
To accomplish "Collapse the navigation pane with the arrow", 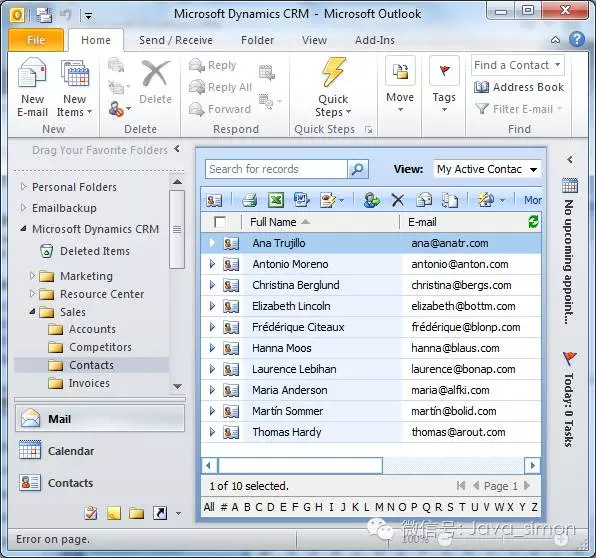I will 177,149.
